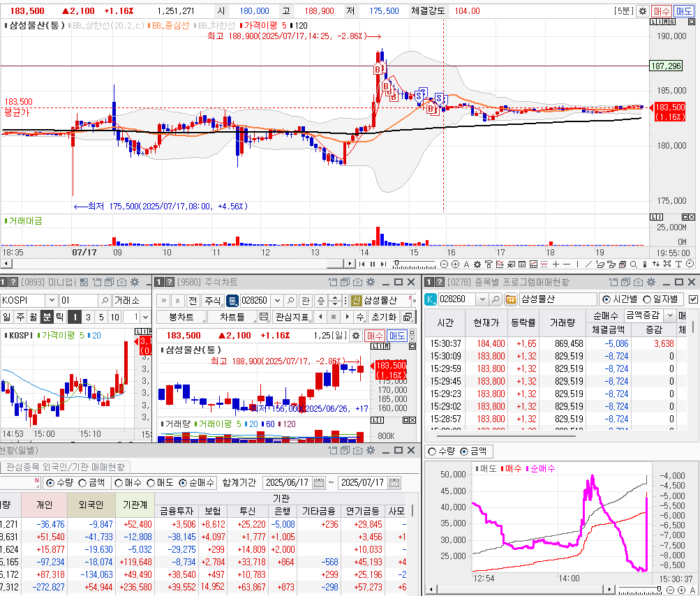Open 관심지표 dropdown button

tap(292, 317)
